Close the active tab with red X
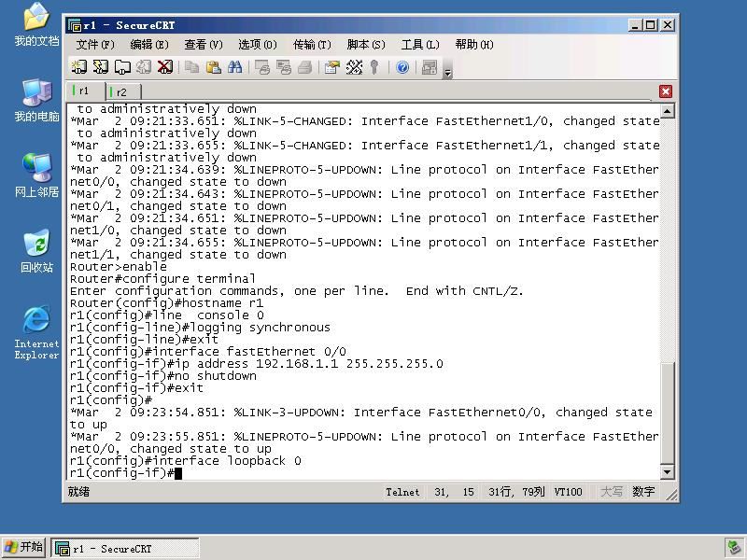Image resolution: width=747 pixels, height=560 pixels. pyautogui.click(x=666, y=91)
